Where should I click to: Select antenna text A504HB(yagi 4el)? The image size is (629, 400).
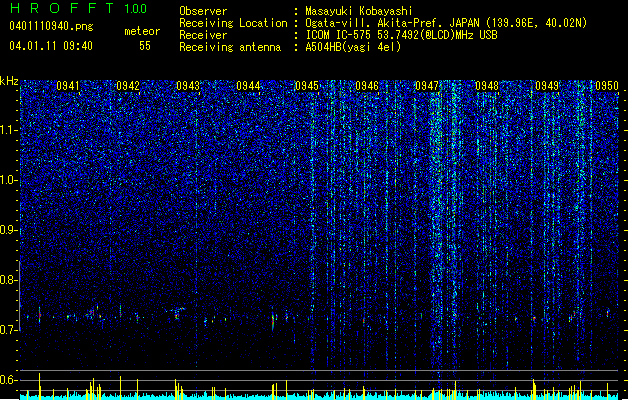pyautogui.click(x=353, y=47)
